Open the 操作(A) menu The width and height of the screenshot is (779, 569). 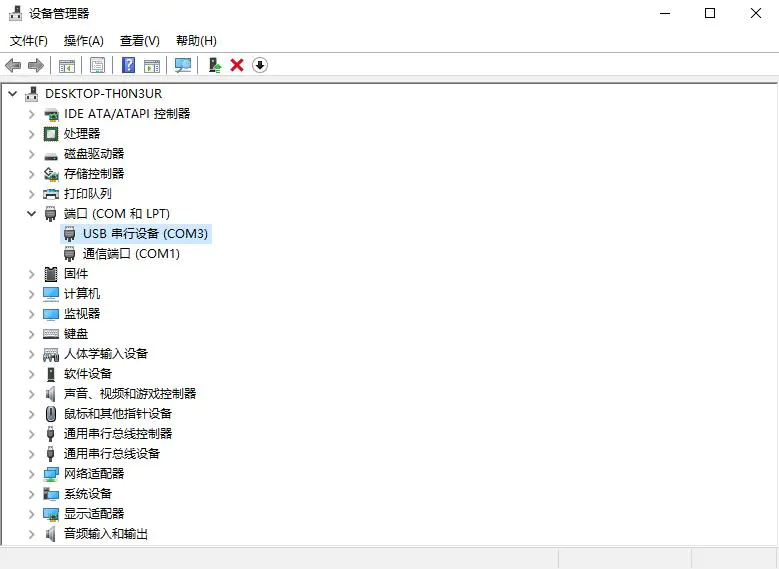pos(83,41)
